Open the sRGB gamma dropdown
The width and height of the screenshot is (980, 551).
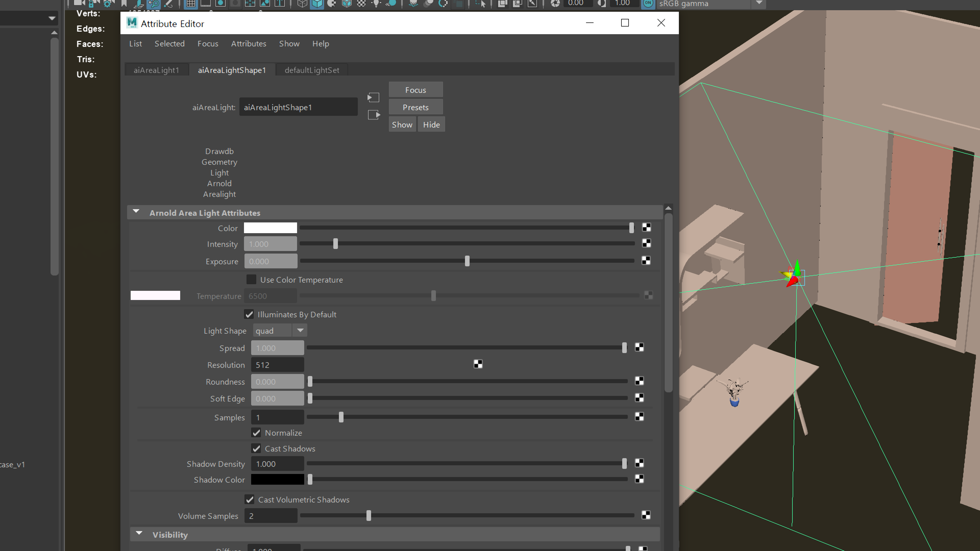pos(758,4)
